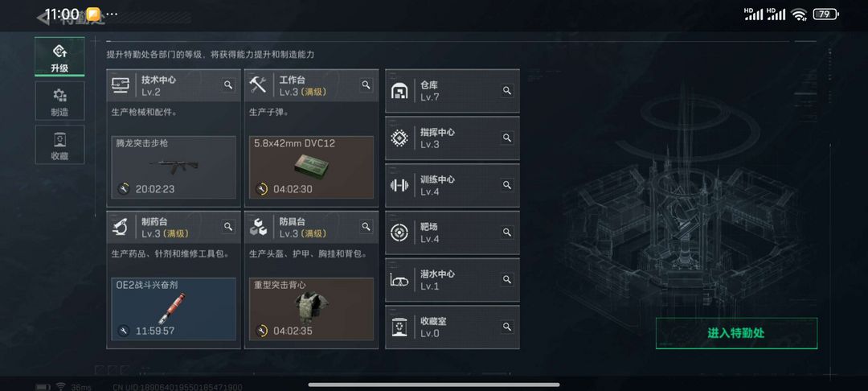This screenshot has height=391, width=868.
Task: Select the 靶场 target icon
Action: click(x=399, y=233)
